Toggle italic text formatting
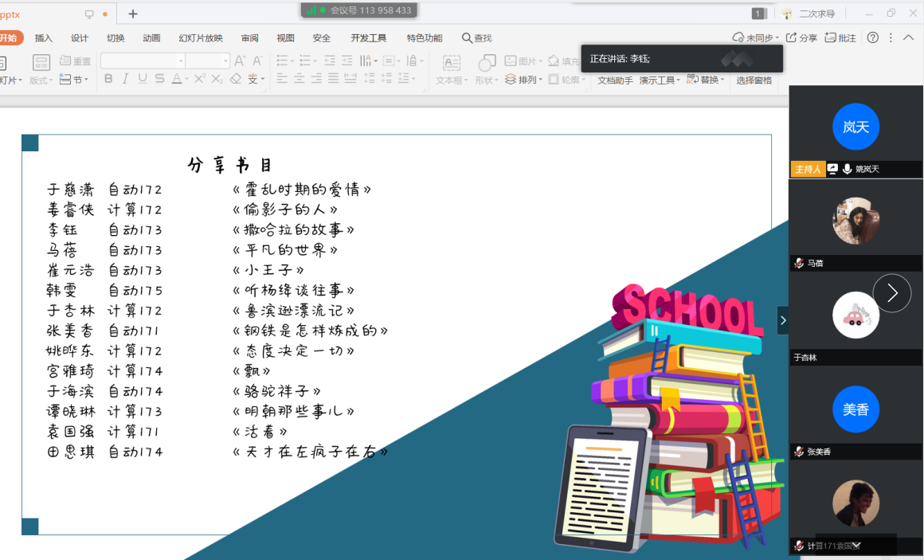Viewport: 924px width, 560px height. [126, 79]
